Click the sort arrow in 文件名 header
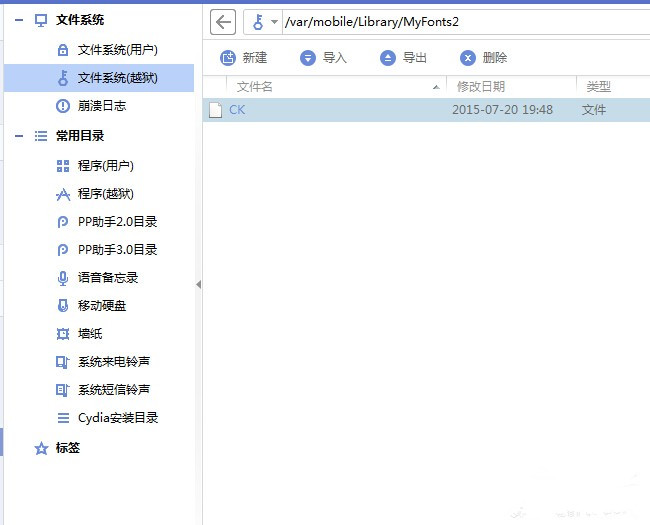This screenshot has width=650, height=525. pos(436,87)
